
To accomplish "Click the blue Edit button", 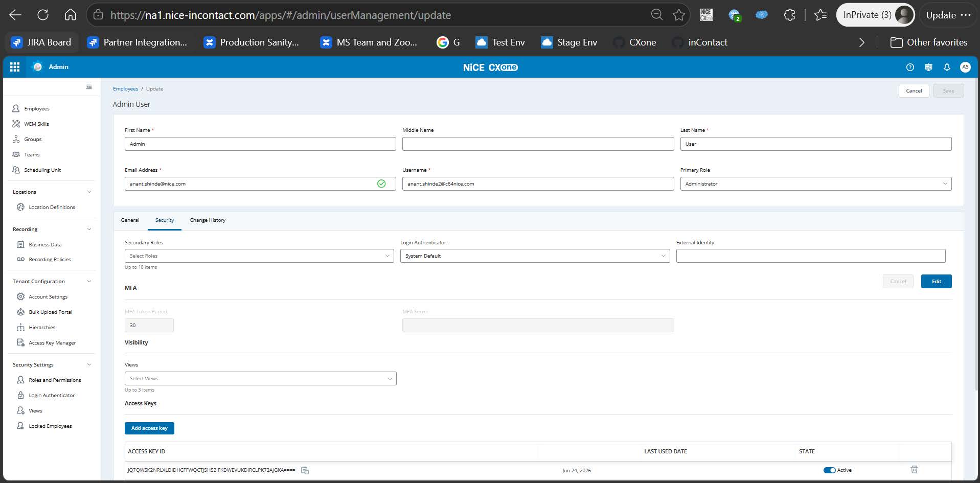I will click(x=936, y=281).
